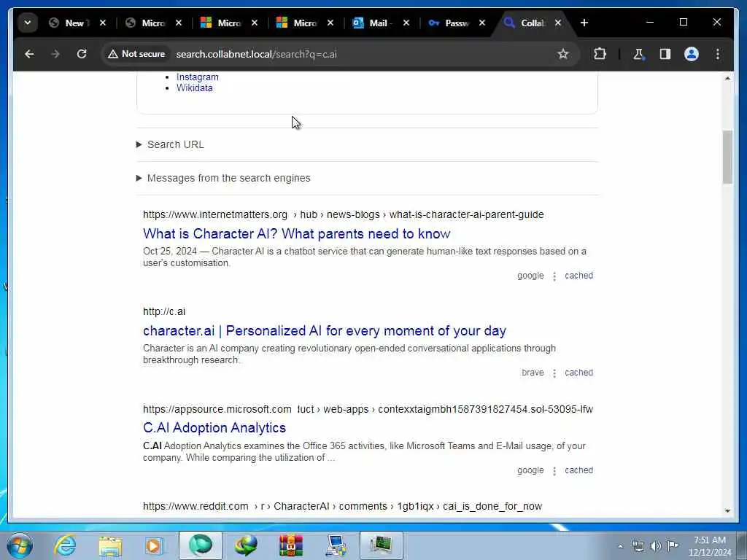Open Windows Explorer folder in taskbar
The height and width of the screenshot is (560, 747).
pyautogui.click(x=110, y=545)
